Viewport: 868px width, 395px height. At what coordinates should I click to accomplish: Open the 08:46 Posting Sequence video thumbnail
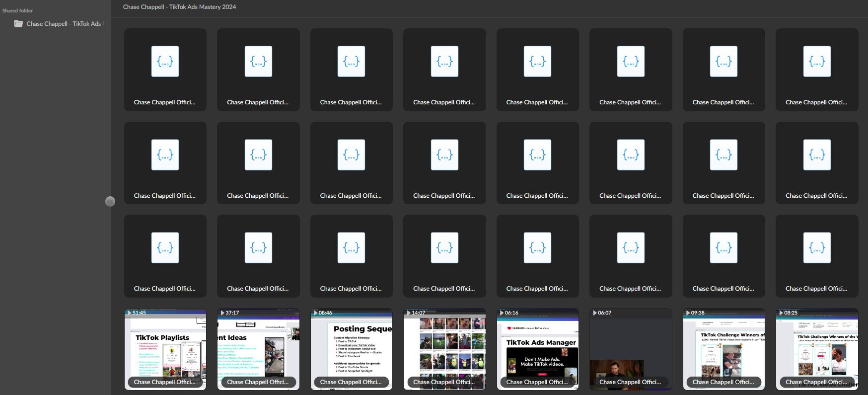click(x=352, y=349)
